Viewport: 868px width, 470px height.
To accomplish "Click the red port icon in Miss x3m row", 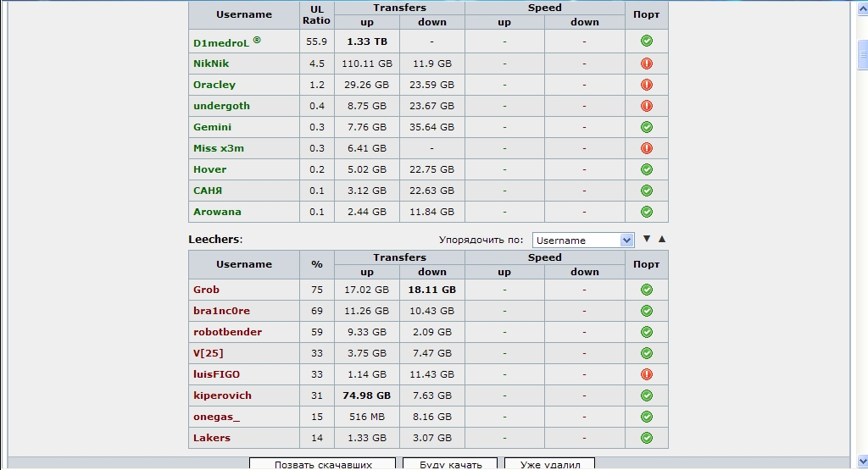I will coord(646,148).
